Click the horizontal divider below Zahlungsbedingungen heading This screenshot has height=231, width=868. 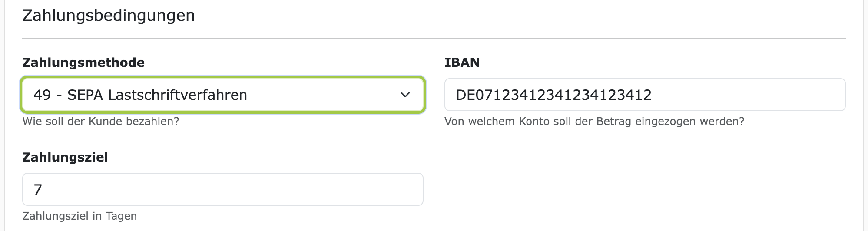click(x=434, y=39)
